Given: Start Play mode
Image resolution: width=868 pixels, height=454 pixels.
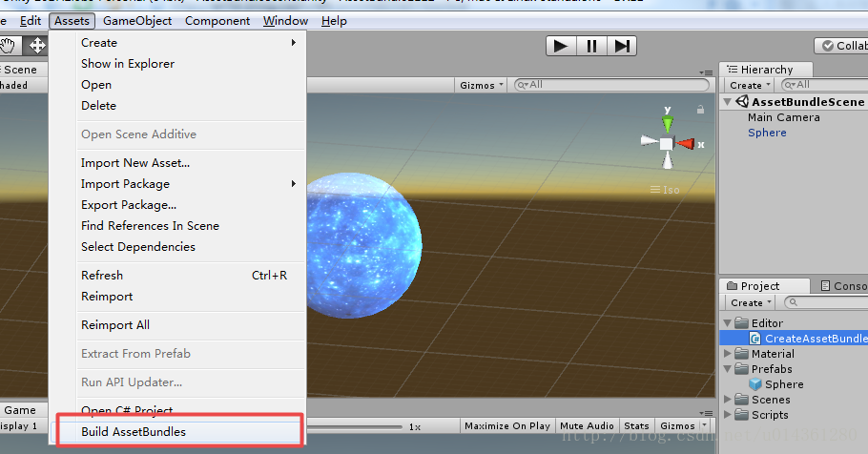Looking at the screenshot, I should tap(561, 46).
